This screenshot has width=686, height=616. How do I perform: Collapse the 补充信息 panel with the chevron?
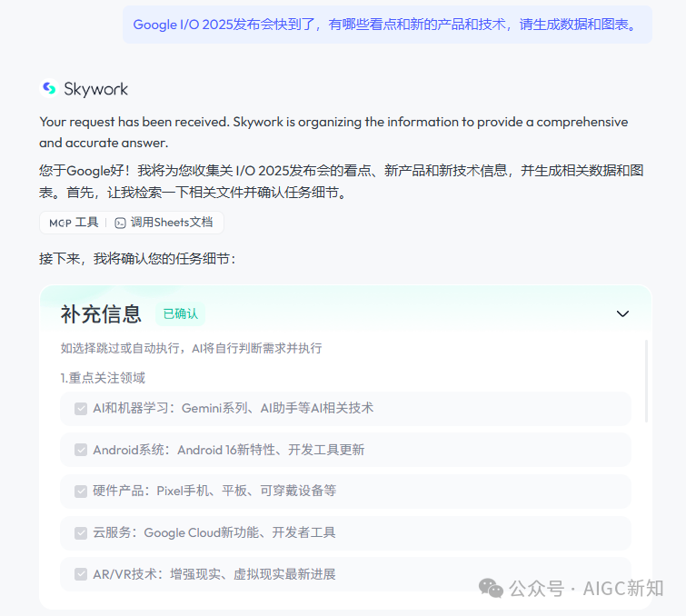(x=622, y=313)
